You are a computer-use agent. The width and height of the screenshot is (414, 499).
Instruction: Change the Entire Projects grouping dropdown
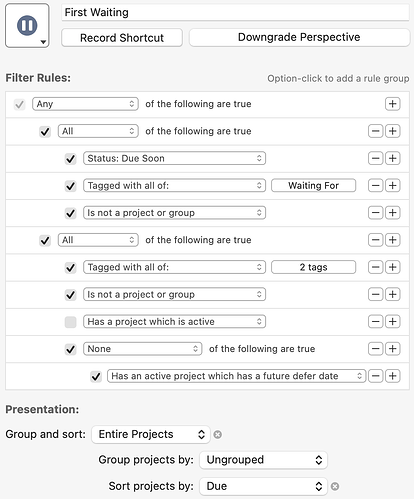[151, 434]
